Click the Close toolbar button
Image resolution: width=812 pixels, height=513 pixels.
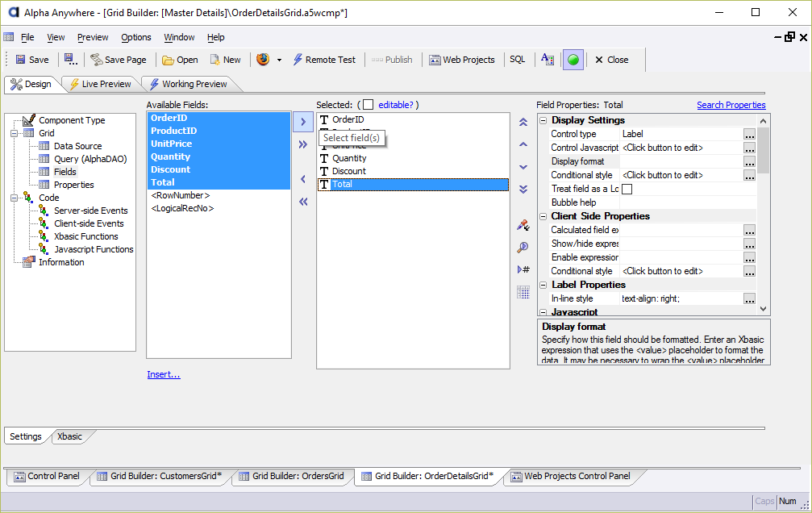[611, 60]
